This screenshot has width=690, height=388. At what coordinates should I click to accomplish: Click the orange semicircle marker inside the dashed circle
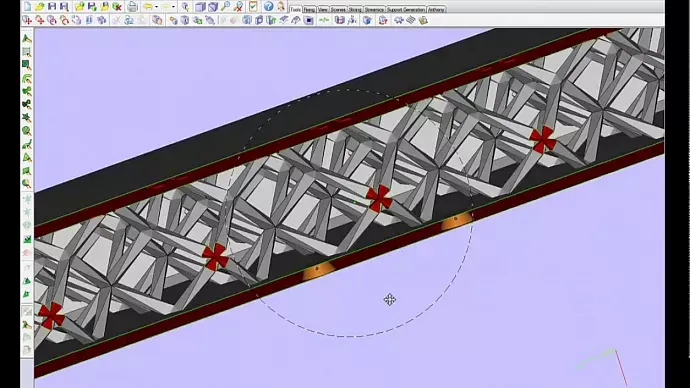point(318,271)
